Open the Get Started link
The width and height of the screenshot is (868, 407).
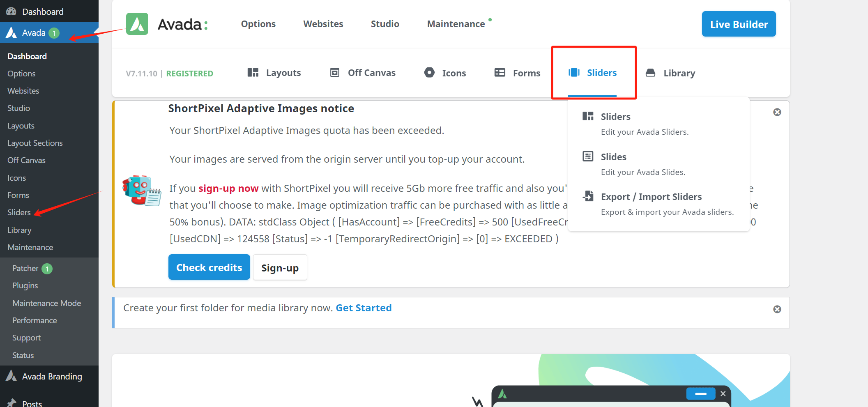click(x=363, y=308)
